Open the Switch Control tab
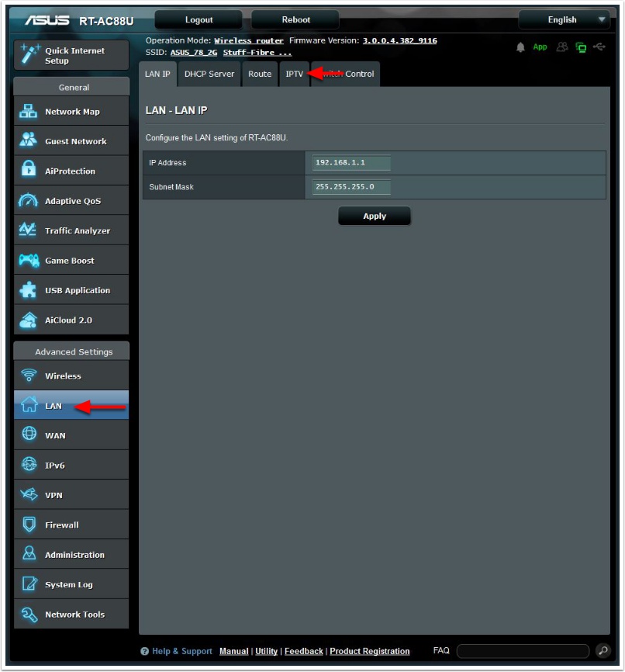The width and height of the screenshot is (625, 672). point(345,74)
